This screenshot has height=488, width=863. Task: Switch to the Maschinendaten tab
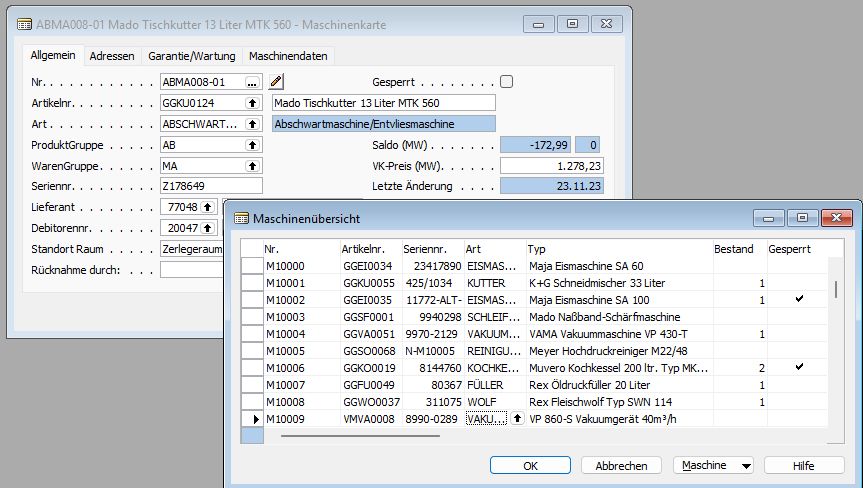coord(288,56)
